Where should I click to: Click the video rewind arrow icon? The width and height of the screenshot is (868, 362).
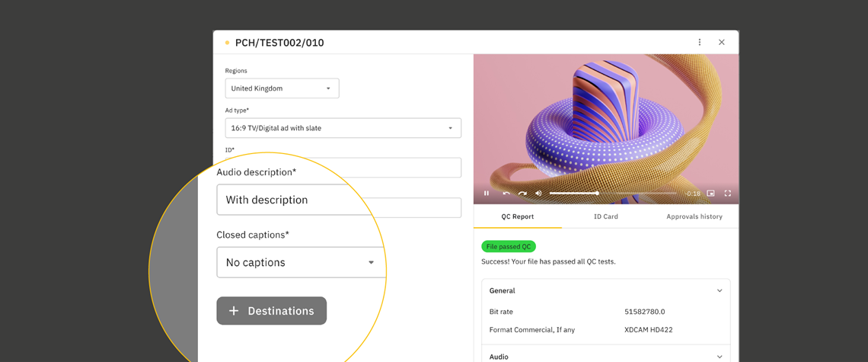(506, 194)
